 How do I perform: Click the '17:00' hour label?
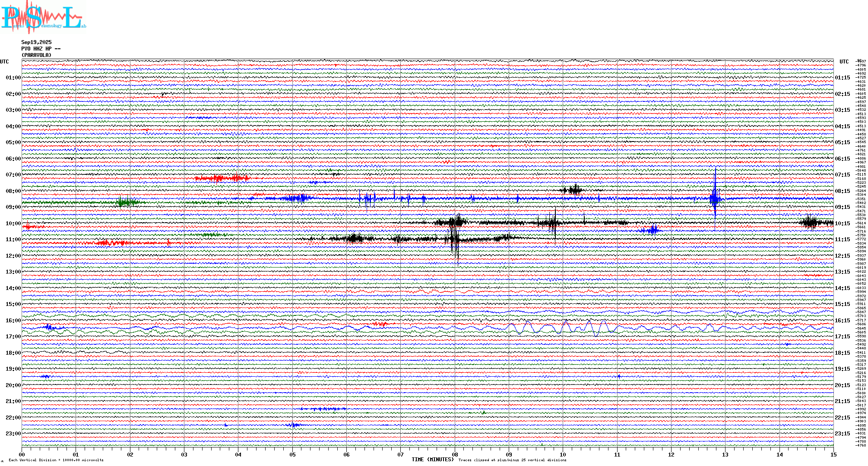click(13, 337)
